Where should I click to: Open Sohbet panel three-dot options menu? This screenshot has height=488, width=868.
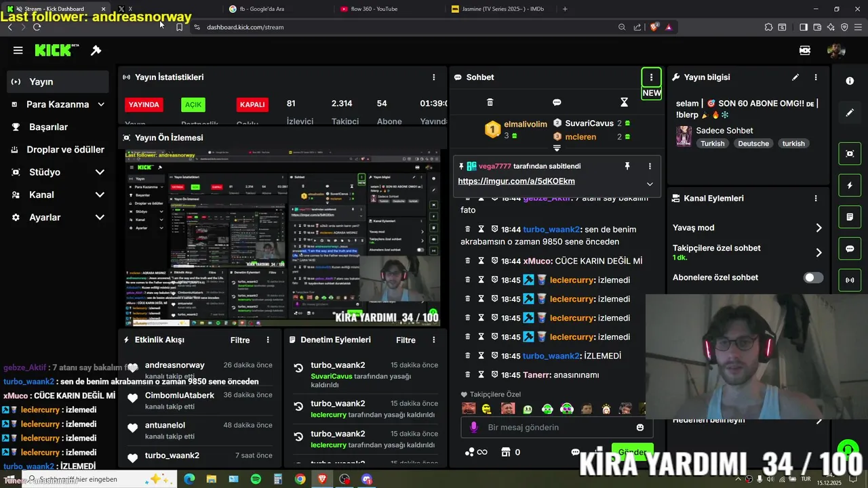pos(651,77)
